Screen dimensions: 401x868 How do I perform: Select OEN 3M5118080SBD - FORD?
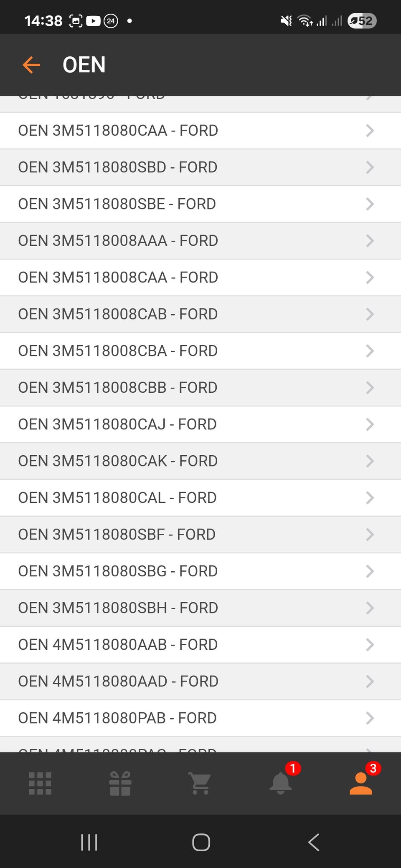coord(200,167)
